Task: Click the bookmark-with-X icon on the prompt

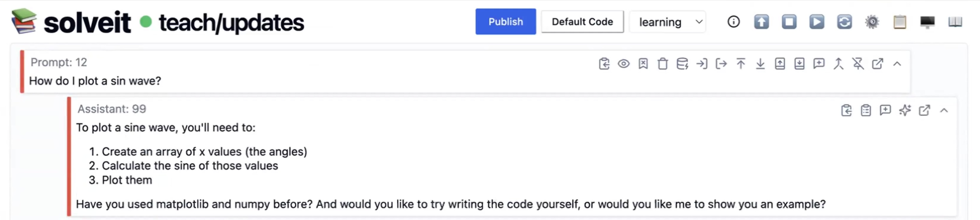Action: [x=643, y=64]
